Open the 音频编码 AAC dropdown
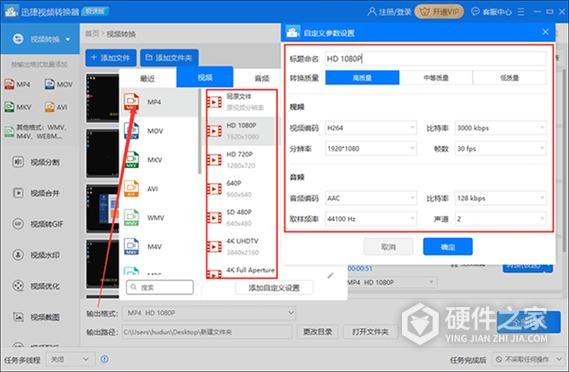The image size is (569, 372). pyautogui.click(x=371, y=198)
